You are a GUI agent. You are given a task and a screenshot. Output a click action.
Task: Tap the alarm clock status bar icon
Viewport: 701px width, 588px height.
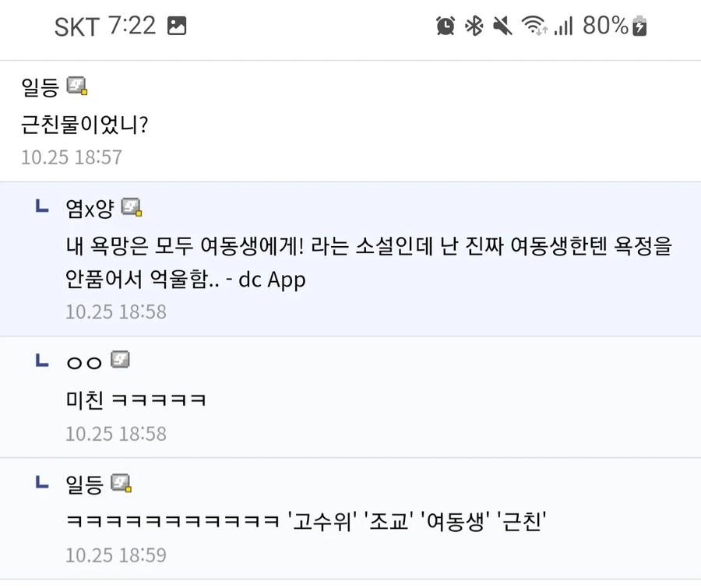[x=446, y=25]
